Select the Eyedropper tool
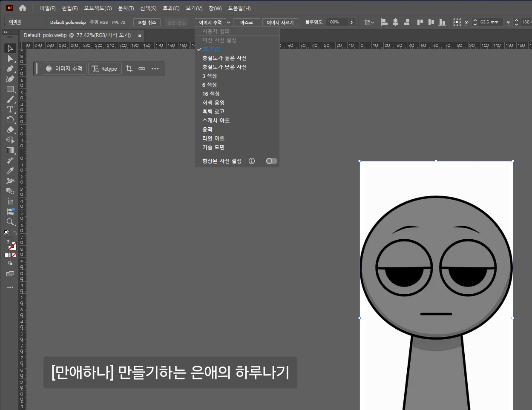 10,171
